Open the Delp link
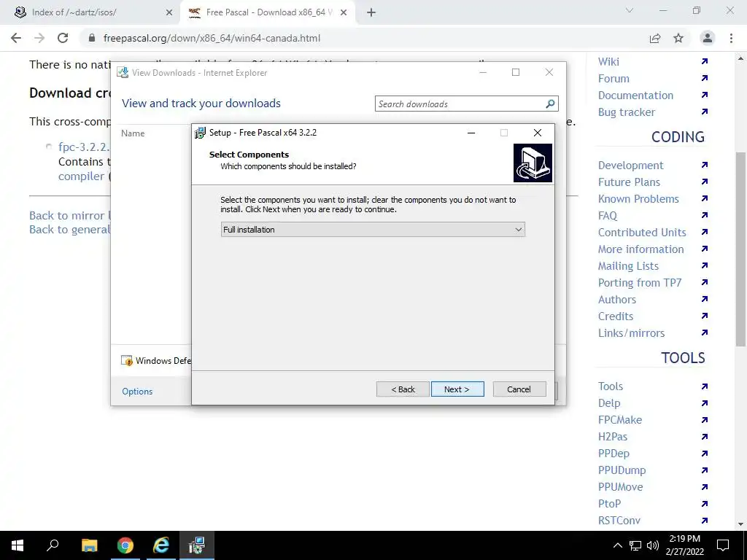Screen dimensions: 747x560 coord(609,402)
